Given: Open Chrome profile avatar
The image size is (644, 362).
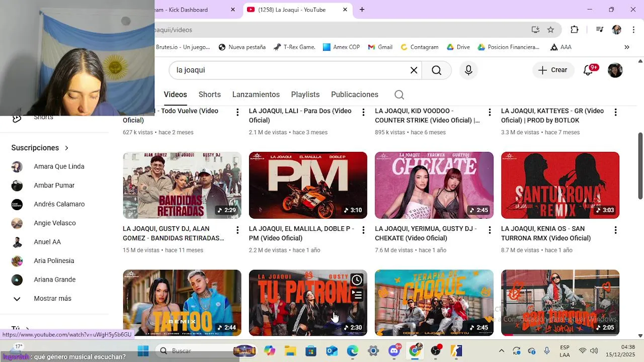Looking at the screenshot, I should [x=616, y=30].
